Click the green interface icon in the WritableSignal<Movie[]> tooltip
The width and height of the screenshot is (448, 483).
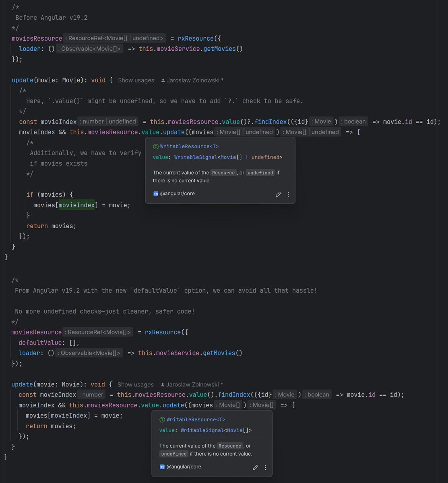click(x=162, y=420)
